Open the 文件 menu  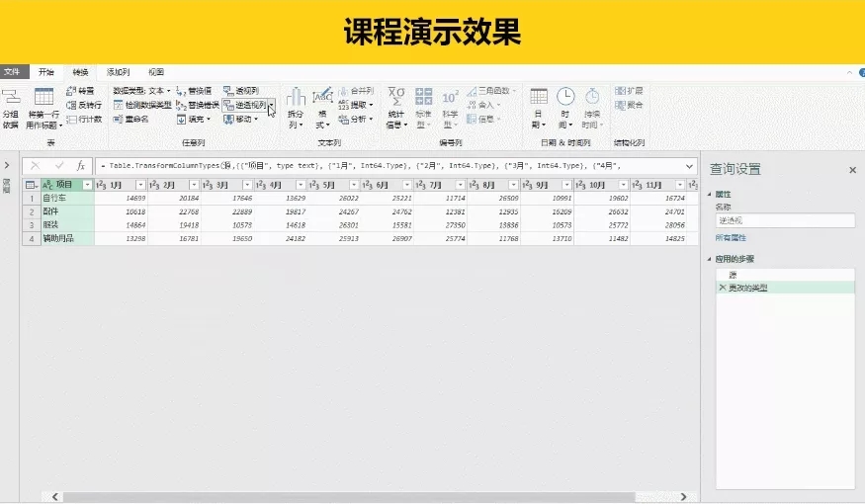[x=12, y=72]
